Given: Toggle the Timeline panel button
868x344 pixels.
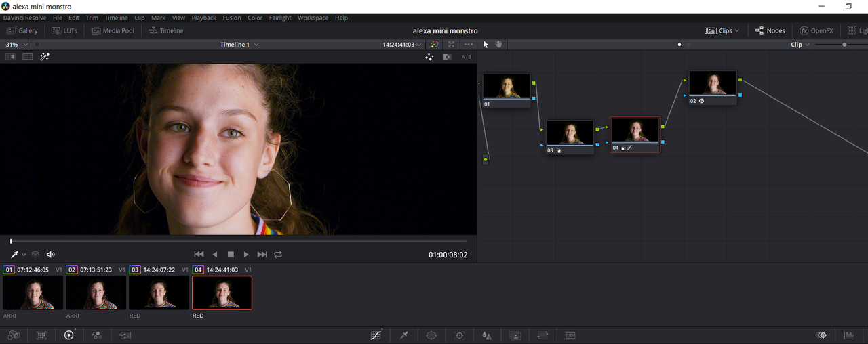Looking at the screenshot, I should point(166,30).
